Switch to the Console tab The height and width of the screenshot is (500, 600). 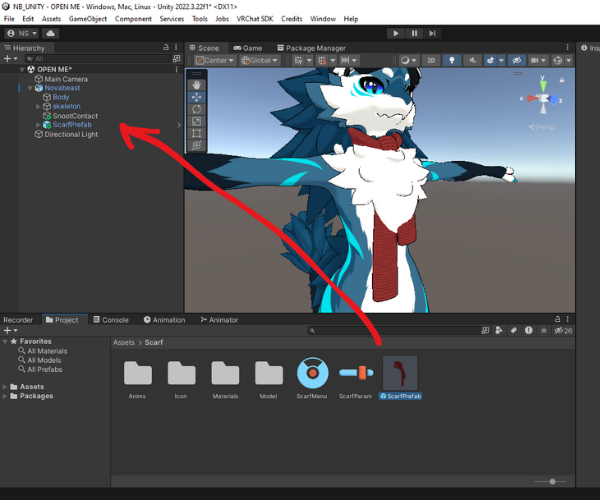pos(111,320)
